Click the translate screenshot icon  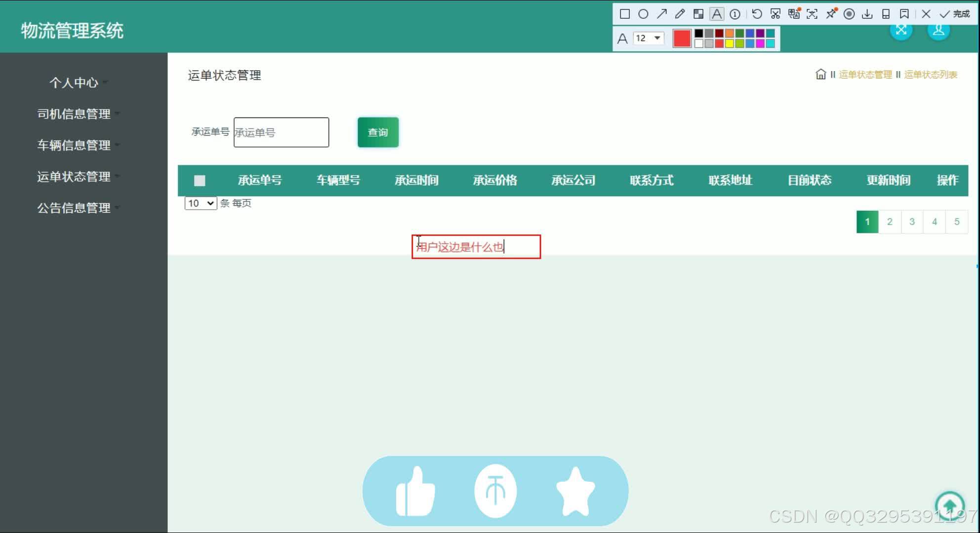coord(794,14)
